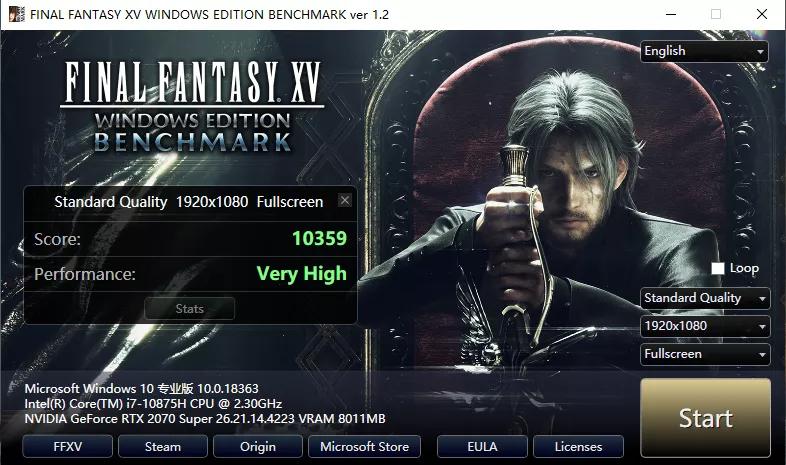Open the Origin store button

(x=258, y=446)
